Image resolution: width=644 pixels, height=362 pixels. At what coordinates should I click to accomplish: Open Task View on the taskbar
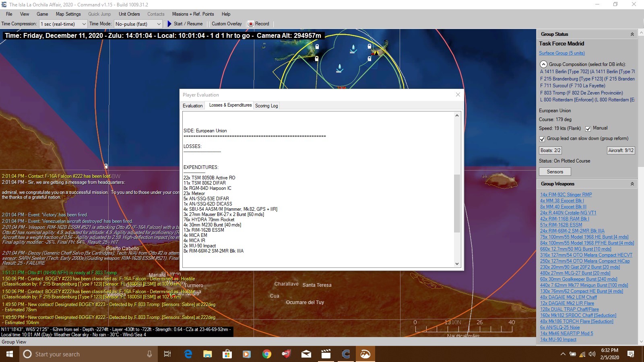pos(167,354)
